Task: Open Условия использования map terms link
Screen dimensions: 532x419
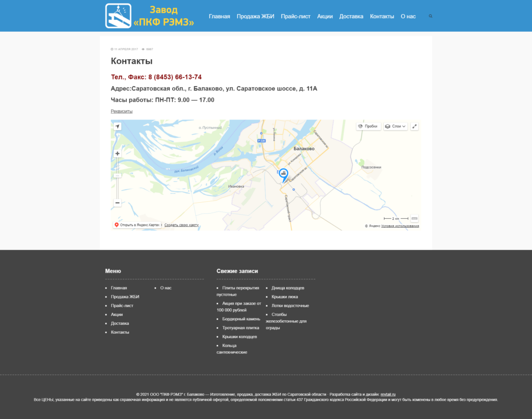Action: pyautogui.click(x=400, y=226)
